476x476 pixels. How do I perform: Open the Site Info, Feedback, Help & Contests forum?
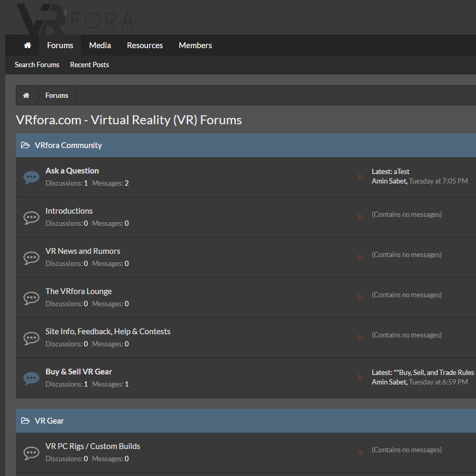tap(108, 332)
